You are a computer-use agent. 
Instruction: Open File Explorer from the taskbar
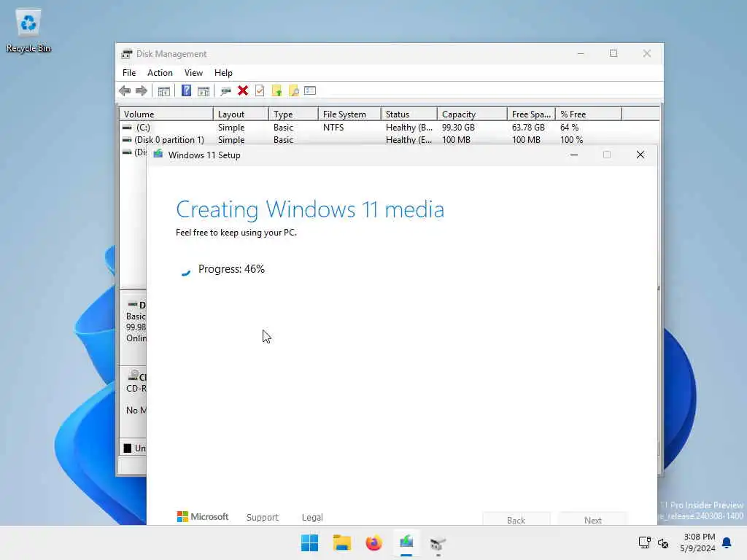[x=342, y=542]
